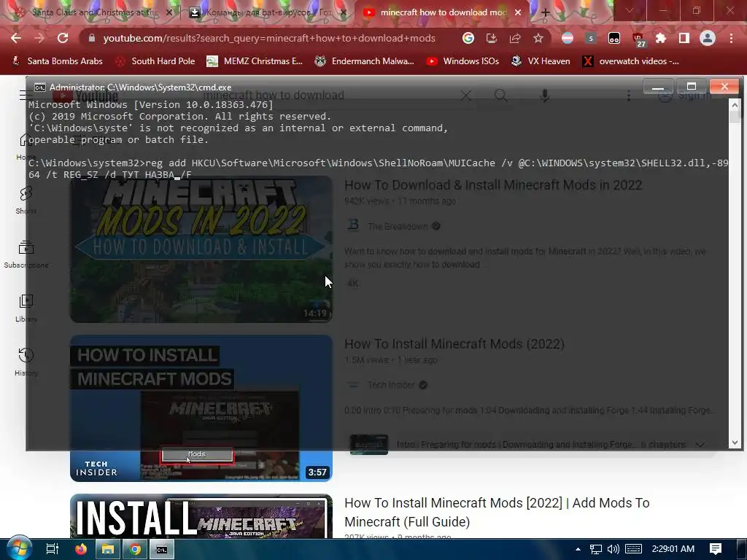The height and width of the screenshot is (560, 747).
Task: Click the install/download page icon in address bar
Action: [x=492, y=38]
